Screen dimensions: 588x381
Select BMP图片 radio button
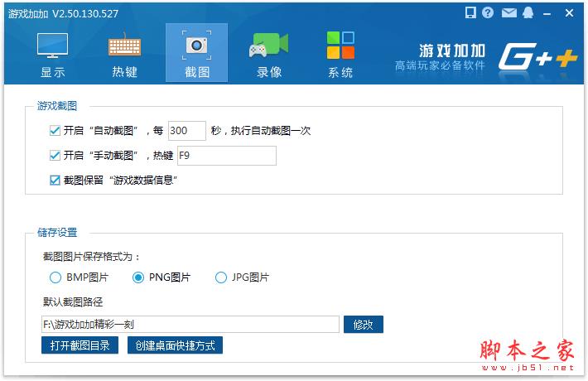tap(55, 277)
